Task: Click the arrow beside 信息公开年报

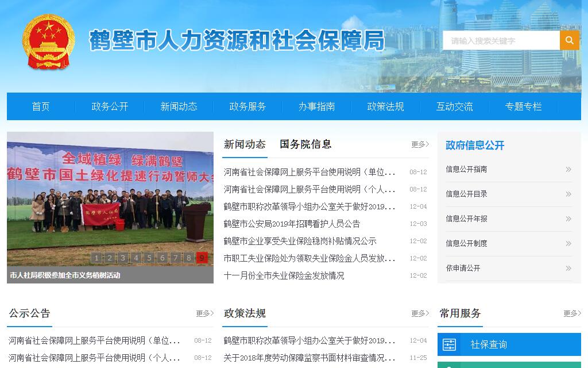Action: click(568, 218)
